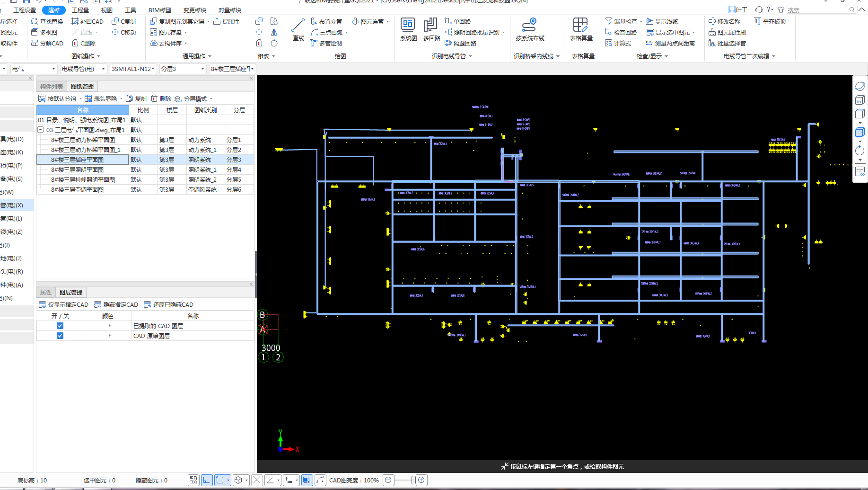
Task: Click 隐藏指定CAD button
Action: click(x=116, y=304)
